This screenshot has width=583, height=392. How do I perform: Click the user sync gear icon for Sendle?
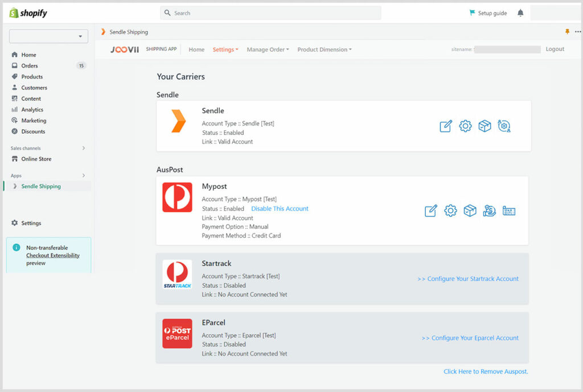(x=504, y=126)
